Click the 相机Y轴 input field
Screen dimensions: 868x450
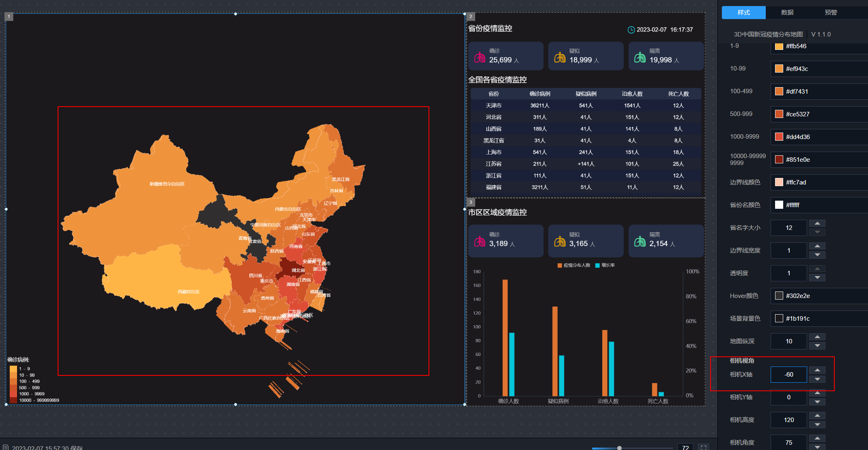(789, 397)
